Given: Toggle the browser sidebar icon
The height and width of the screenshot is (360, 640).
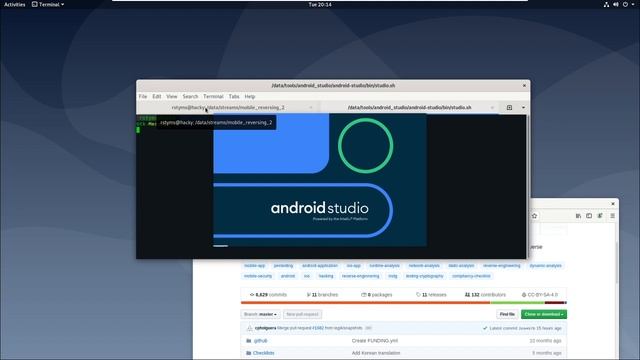Looking at the screenshot, I should point(589,216).
